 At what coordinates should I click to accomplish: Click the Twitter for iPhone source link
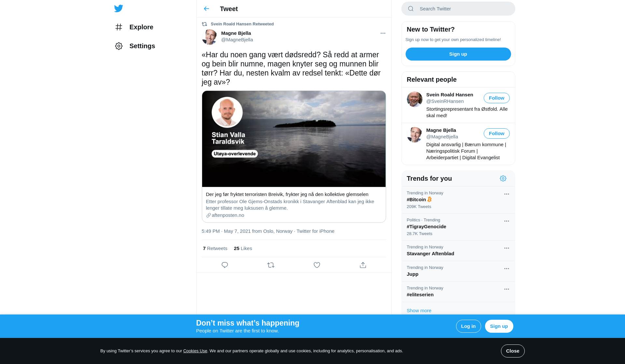pos(315,231)
